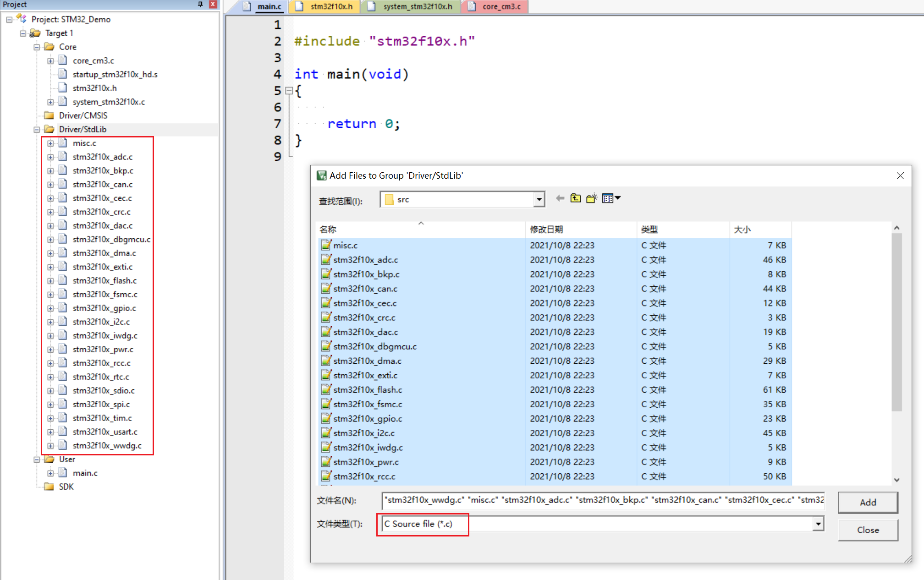
Task: Collapse the Driver/StdLib group
Action: click(37, 130)
